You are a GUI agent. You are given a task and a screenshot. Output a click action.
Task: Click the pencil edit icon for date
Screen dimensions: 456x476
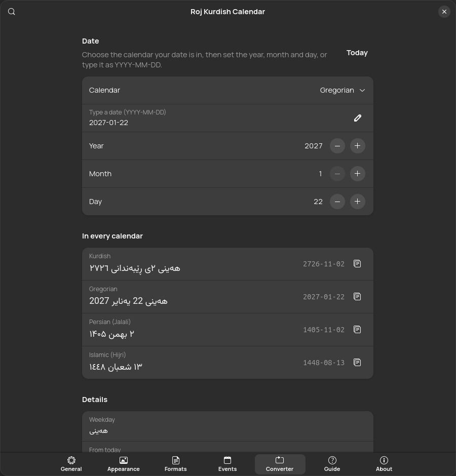click(x=358, y=118)
